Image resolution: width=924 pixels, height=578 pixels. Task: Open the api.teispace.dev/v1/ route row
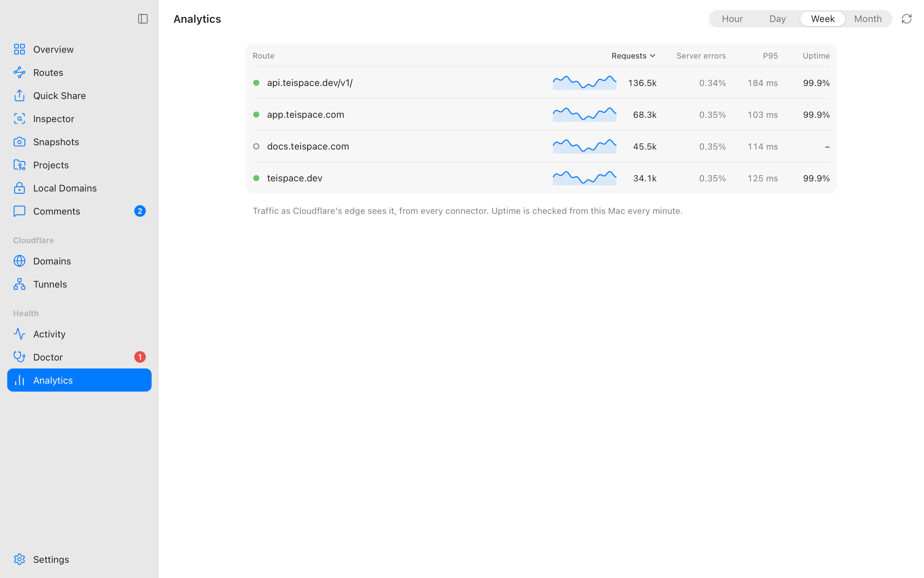coord(541,83)
